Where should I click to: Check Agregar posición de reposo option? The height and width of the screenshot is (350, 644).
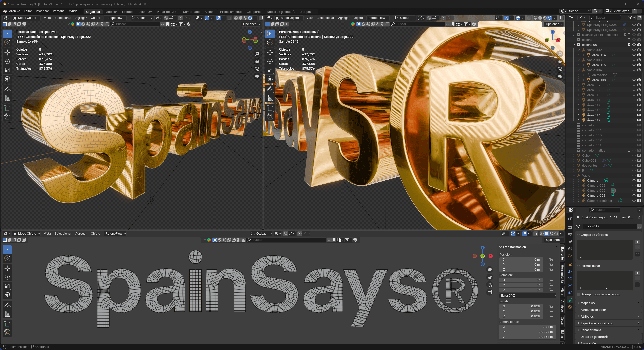coord(579,294)
